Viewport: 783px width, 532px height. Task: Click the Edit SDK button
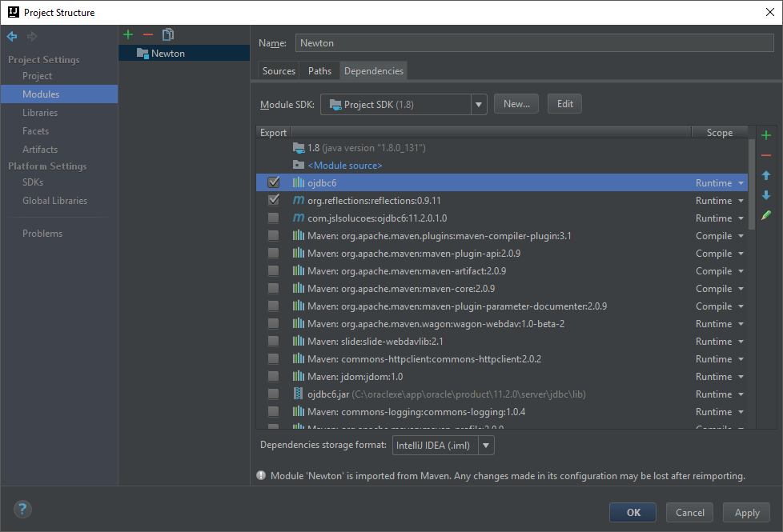(x=564, y=104)
